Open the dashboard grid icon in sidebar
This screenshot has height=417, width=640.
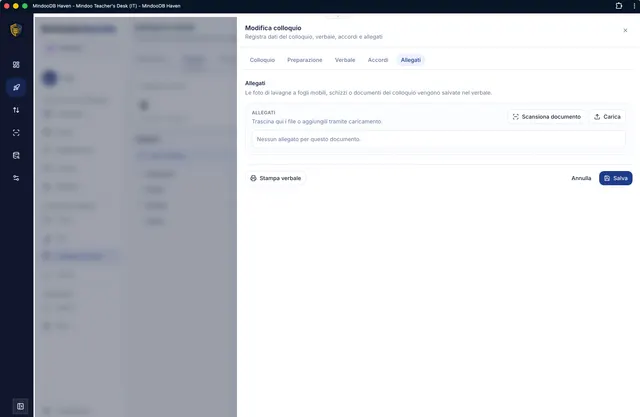tap(16, 64)
